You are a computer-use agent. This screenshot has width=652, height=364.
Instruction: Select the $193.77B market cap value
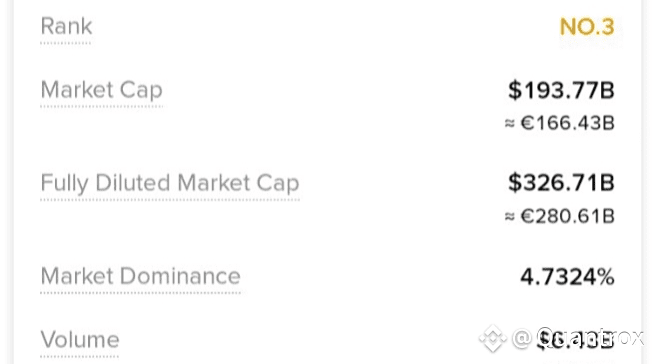561,90
